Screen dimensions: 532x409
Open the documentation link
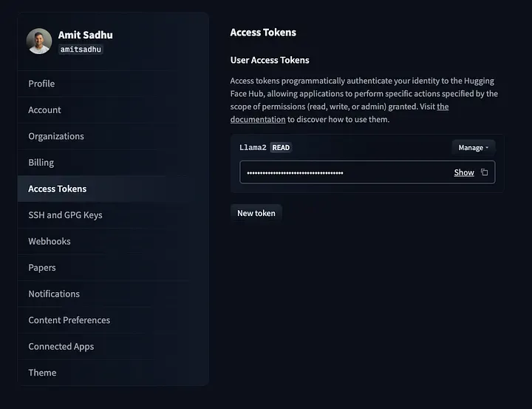tap(258, 119)
